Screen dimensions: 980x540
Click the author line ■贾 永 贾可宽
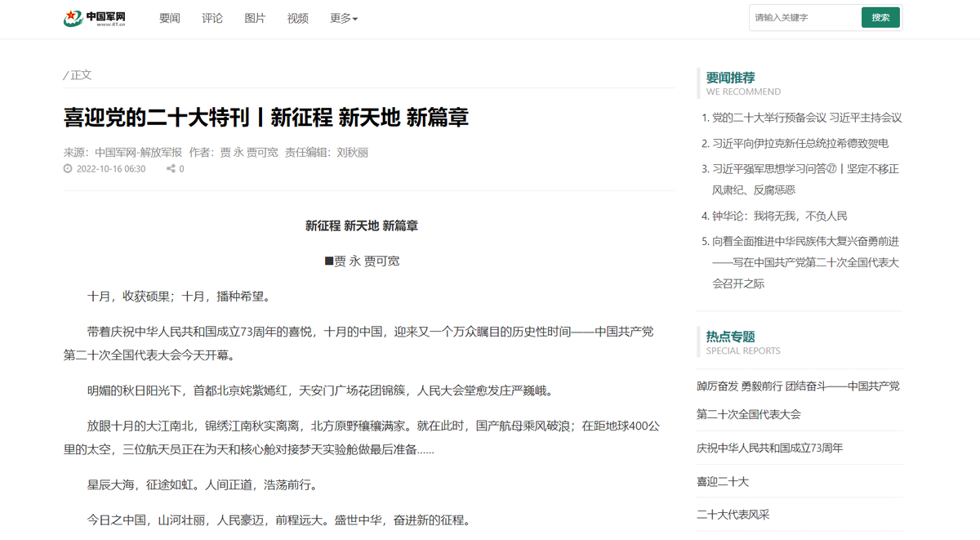point(362,261)
